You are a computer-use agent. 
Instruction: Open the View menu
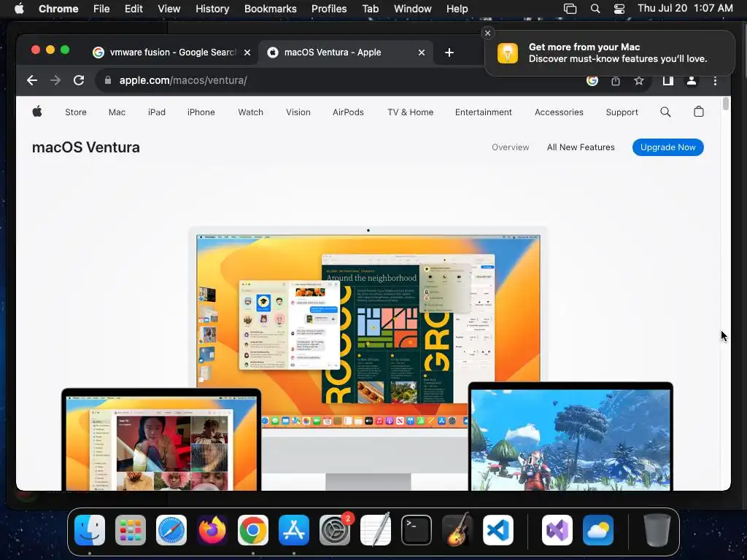169,9
